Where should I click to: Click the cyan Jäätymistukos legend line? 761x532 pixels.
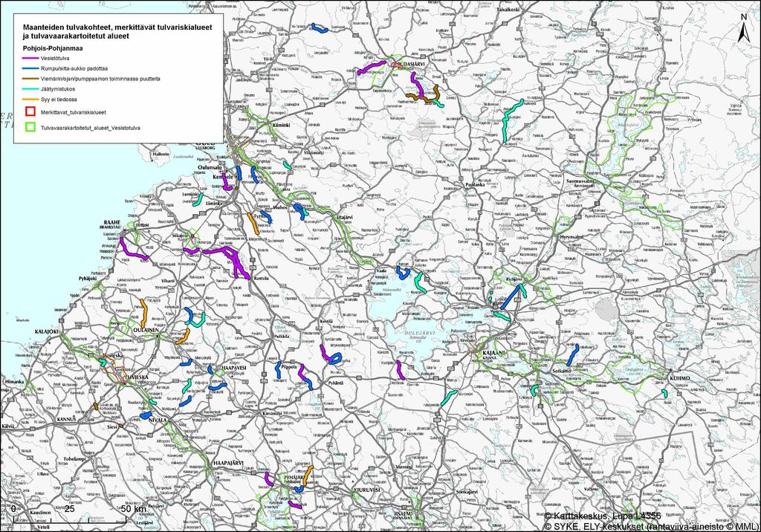click(x=30, y=89)
